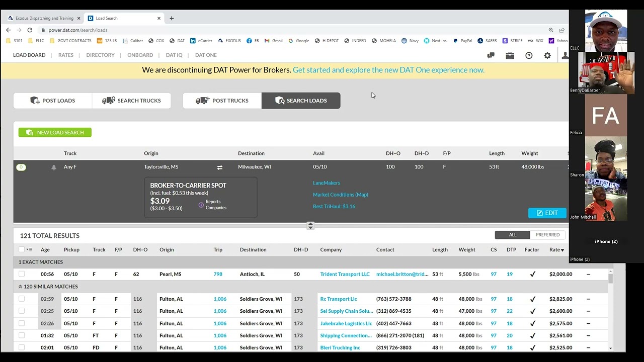644x362 pixels.
Task: Sort results by Company column
Action: (x=331, y=249)
